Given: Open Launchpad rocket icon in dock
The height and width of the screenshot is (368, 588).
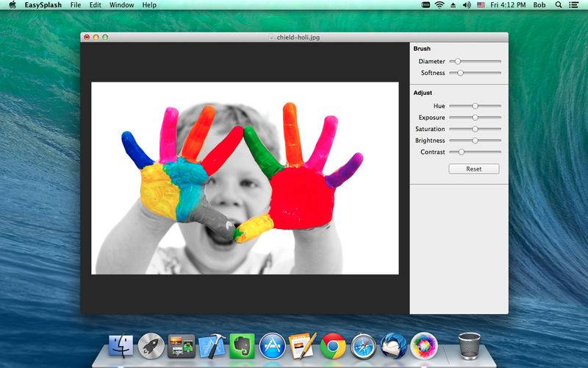Looking at the screenshot, I should 151,345.
